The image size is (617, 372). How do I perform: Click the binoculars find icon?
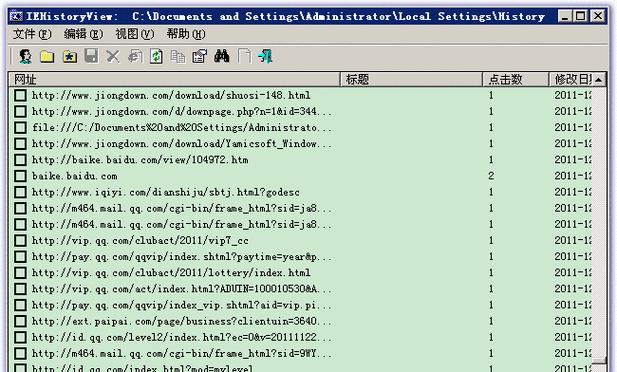click(222, 56)
